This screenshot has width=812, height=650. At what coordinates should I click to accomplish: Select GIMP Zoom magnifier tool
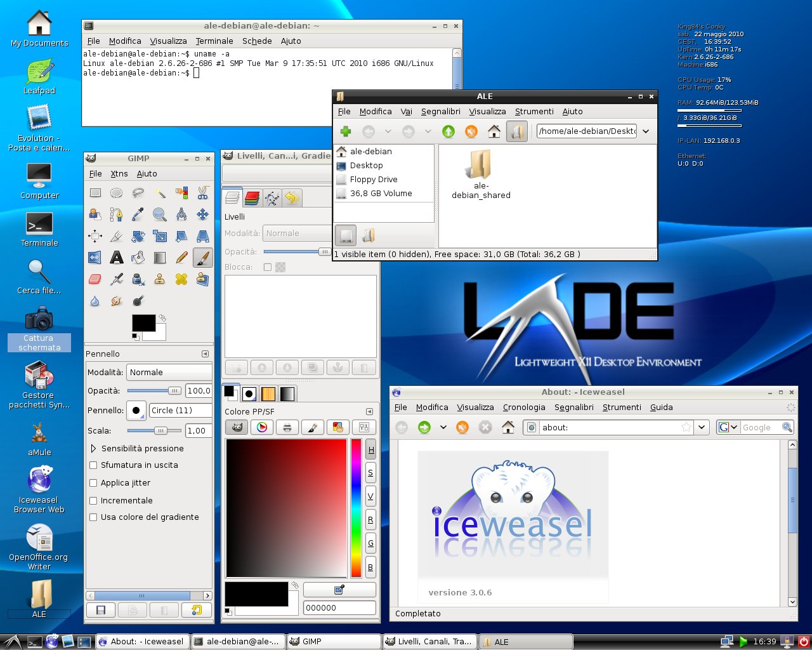coord(160,215)
